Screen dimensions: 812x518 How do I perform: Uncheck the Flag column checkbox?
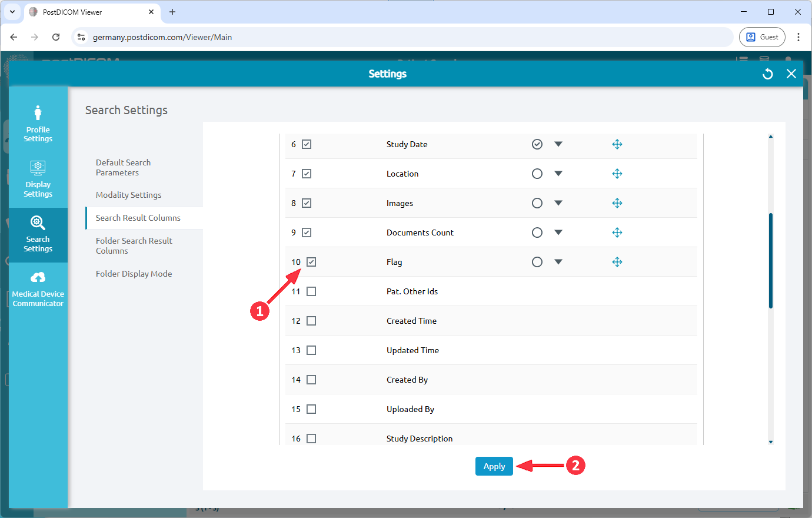[311, 262]
